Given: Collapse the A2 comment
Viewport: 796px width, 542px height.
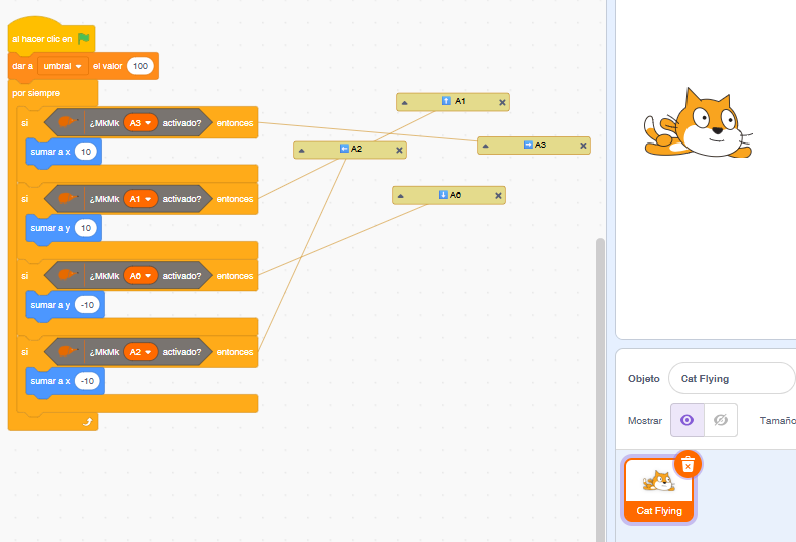Looking at the screenshot, I should coord(302,151).
